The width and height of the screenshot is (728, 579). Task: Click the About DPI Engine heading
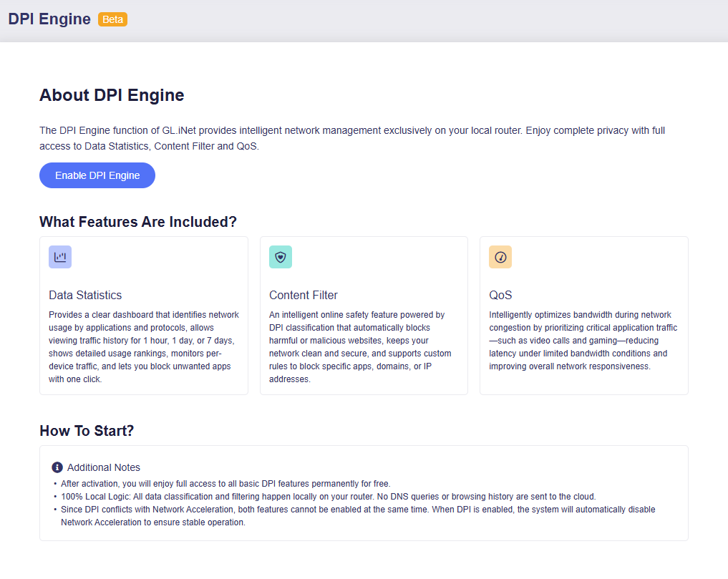tap(112, 94)
